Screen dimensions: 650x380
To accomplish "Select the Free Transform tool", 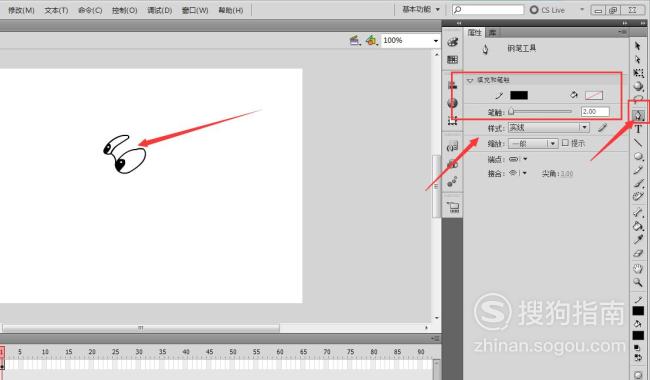I will click(638, 73).
